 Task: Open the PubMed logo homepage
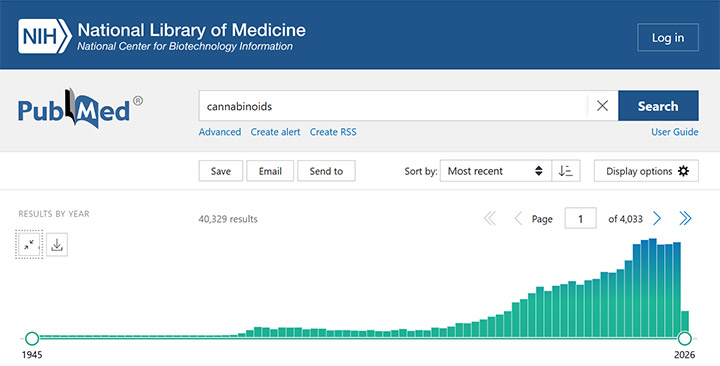coord(80,109)
